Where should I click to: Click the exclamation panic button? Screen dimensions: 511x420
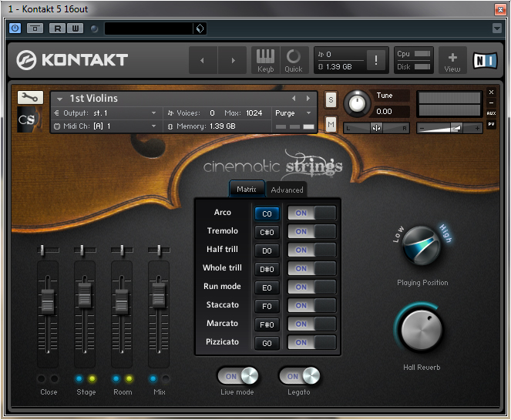[376, 60]
